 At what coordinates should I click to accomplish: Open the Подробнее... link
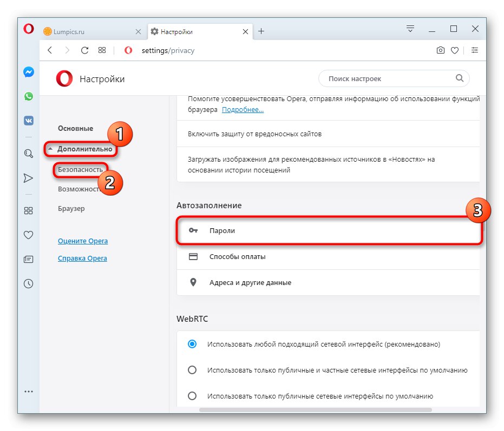point(243,110)
